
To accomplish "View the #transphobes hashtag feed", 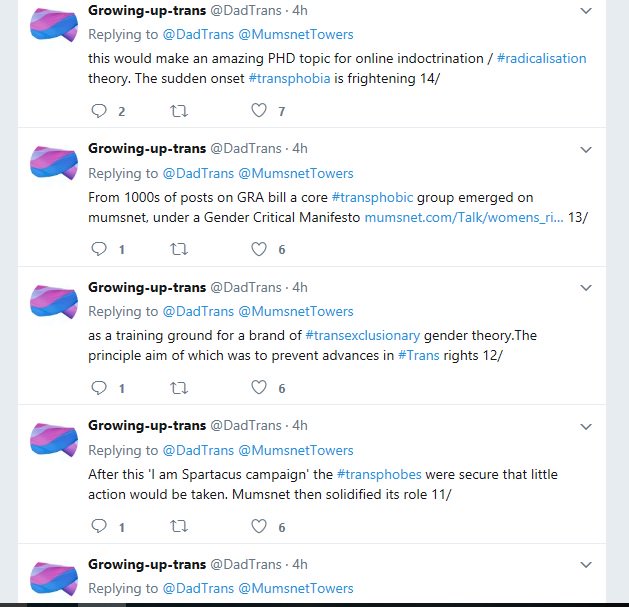I will (379, 475).
